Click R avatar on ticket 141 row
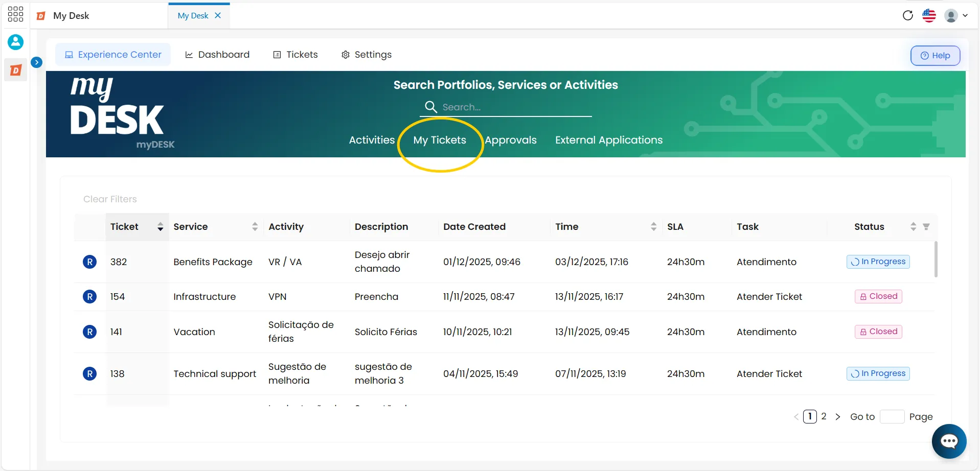The height and width of the screenshot is (471, 980). click(x=89, y=332)
